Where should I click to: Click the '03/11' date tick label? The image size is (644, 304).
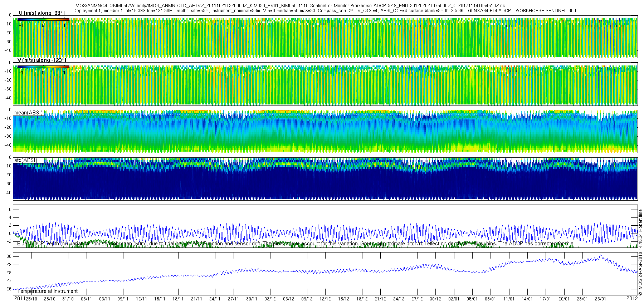click(86, 299)
